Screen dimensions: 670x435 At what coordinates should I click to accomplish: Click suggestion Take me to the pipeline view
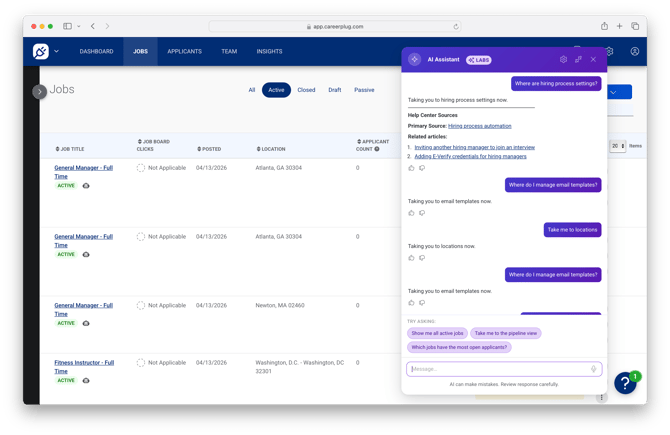505,333
